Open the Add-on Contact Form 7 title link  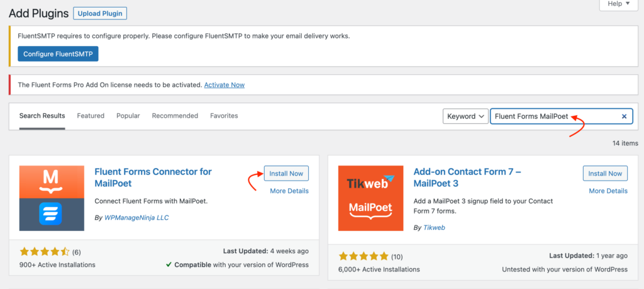(x=467, y=177)
